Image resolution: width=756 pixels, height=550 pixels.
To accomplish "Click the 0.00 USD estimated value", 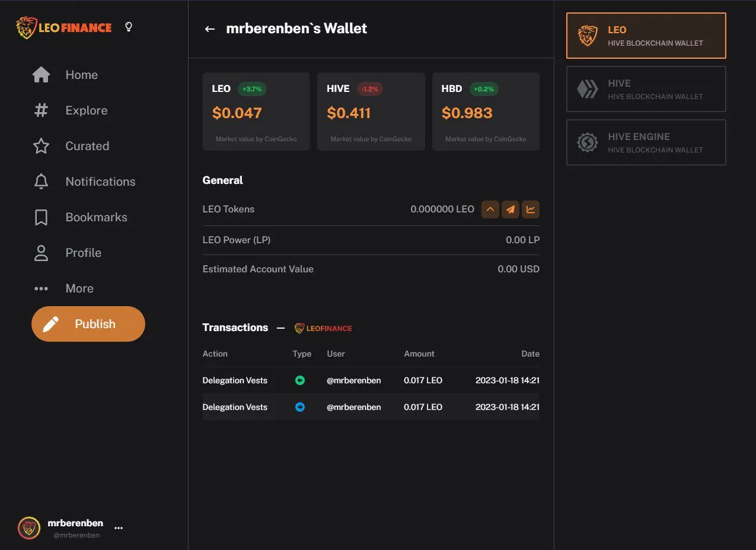I will pyautogui.click(x=518, y=269).
